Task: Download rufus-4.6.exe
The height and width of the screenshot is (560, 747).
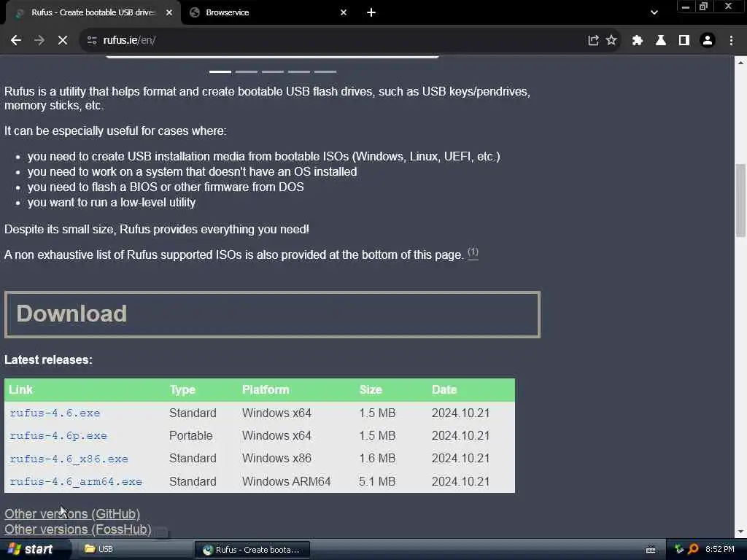Action: pos(55,413)
